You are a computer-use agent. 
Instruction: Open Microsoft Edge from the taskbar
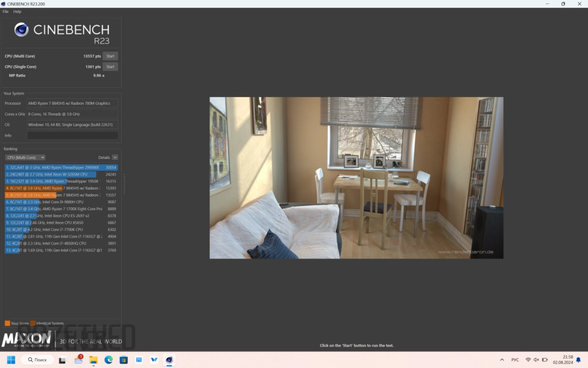coord(109,360)
